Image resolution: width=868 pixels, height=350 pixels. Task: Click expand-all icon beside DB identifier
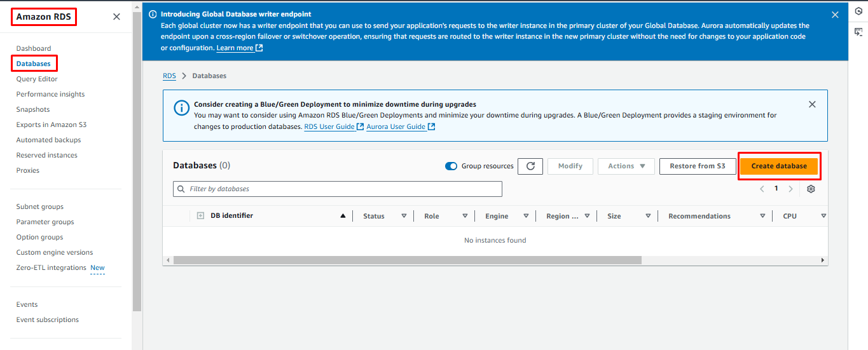200,216
